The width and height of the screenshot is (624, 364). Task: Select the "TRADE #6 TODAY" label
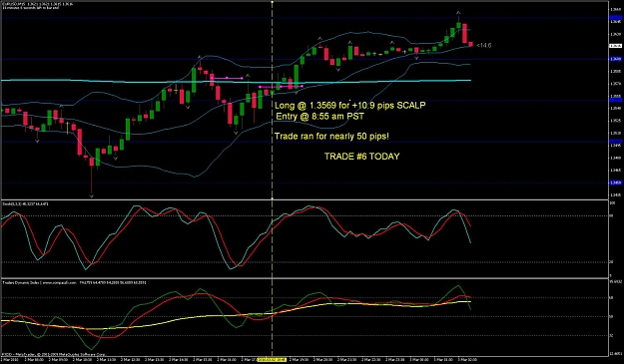tap(361, 157)
